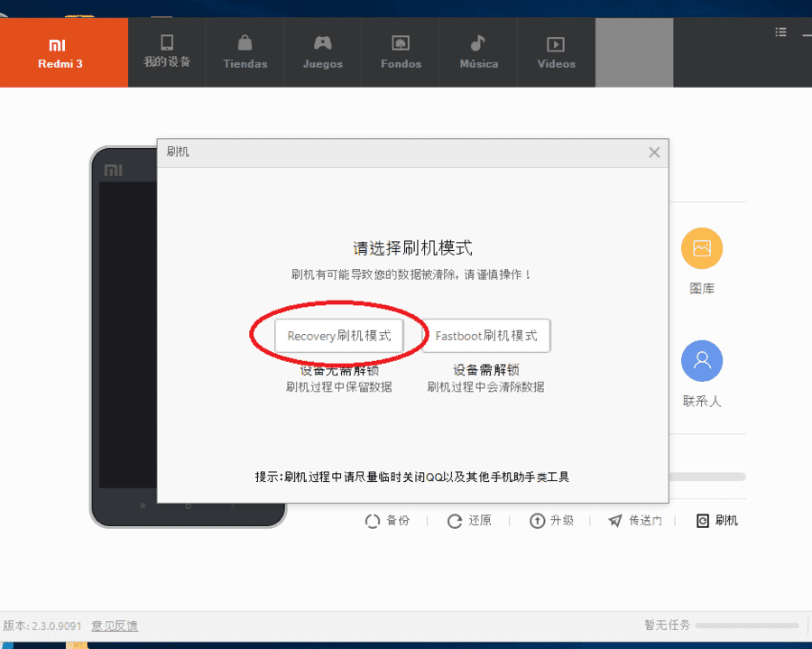Screen dimensions: 812x649
Task: Click the 升级 upgrade button
Action: [551, 521]
